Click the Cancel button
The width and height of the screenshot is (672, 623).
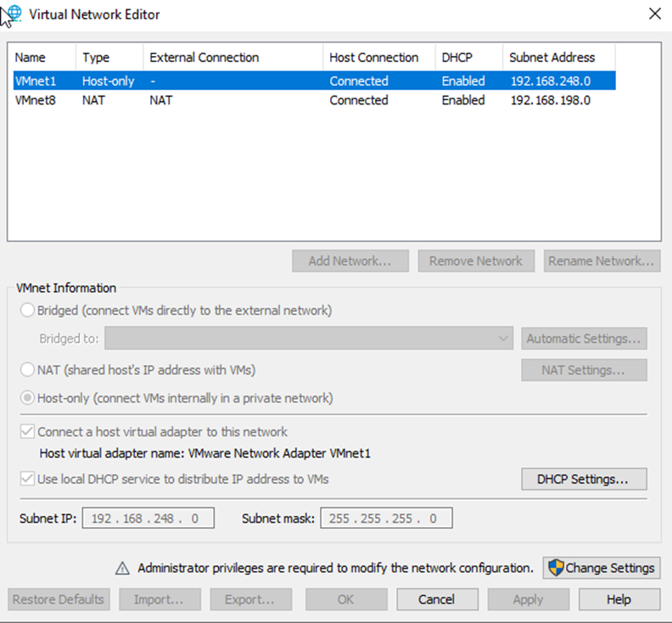(437, 599)
